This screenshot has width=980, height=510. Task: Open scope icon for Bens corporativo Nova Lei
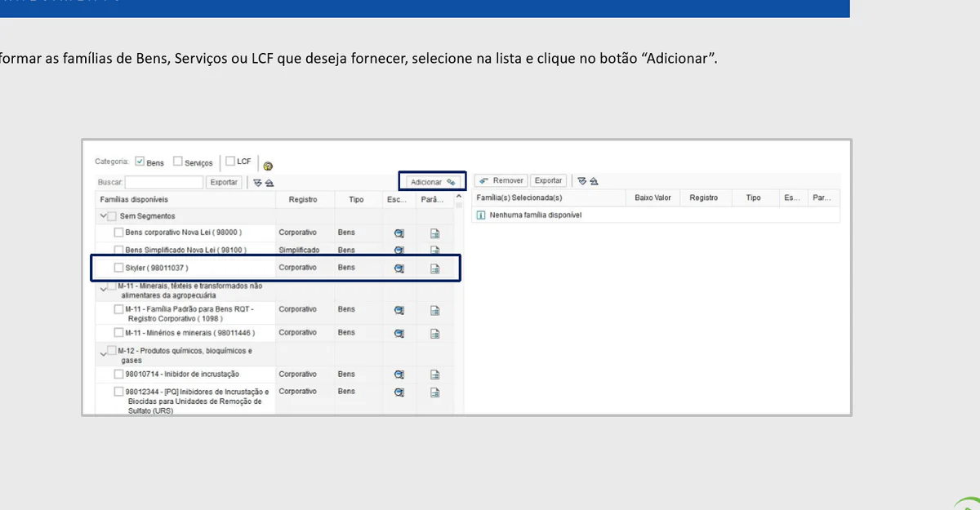pyautogui.click(x=399, y=233)
